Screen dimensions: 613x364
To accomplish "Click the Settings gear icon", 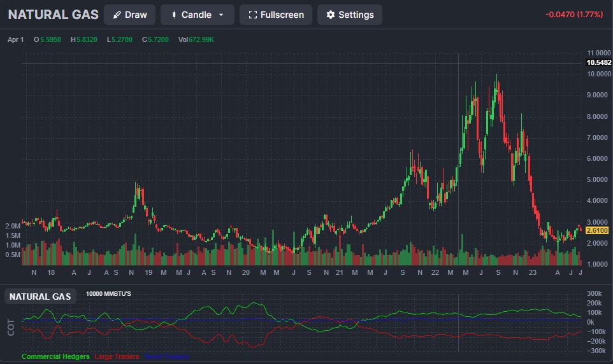I will click(331, 15).
